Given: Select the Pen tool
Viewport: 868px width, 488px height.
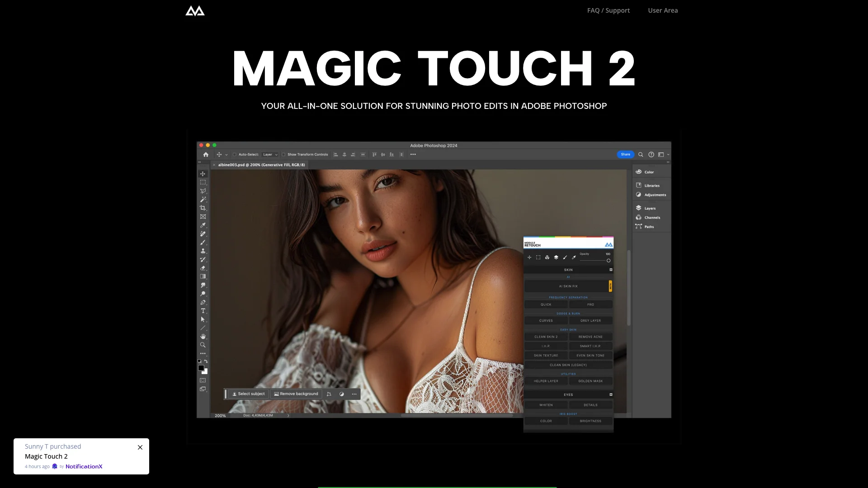Looking at the screenshot, I should (203, 302).
